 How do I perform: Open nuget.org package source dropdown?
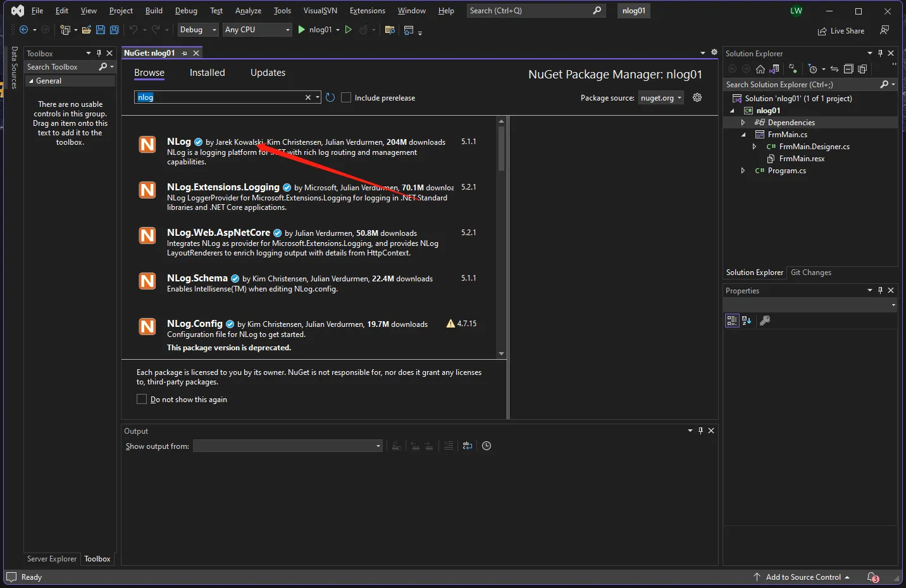661,97
